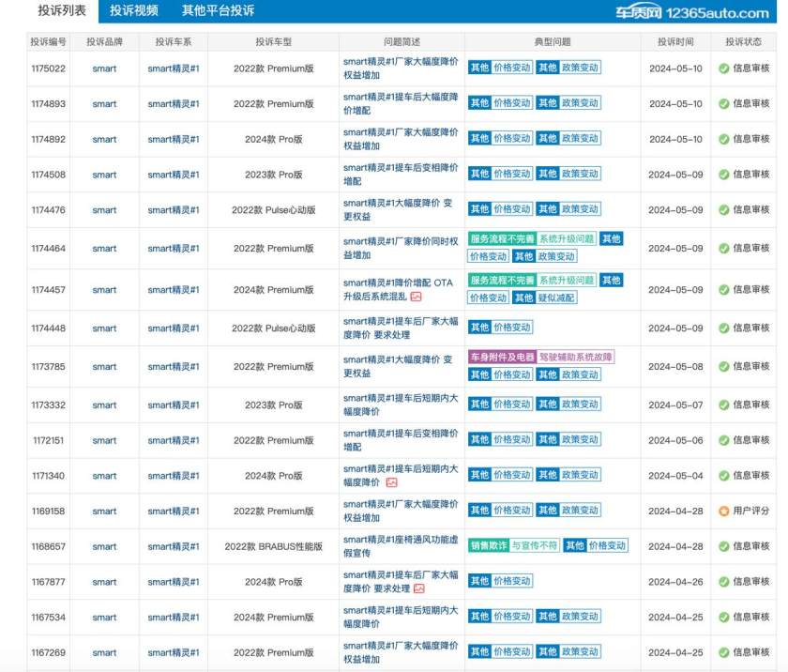Click the 投诉编号 column header
Viewport: 788px width, 672px height.
tap(48, 41)
